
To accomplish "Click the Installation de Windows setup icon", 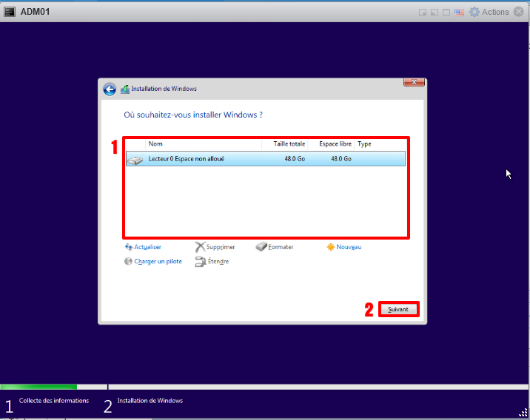I will point(125,89).
